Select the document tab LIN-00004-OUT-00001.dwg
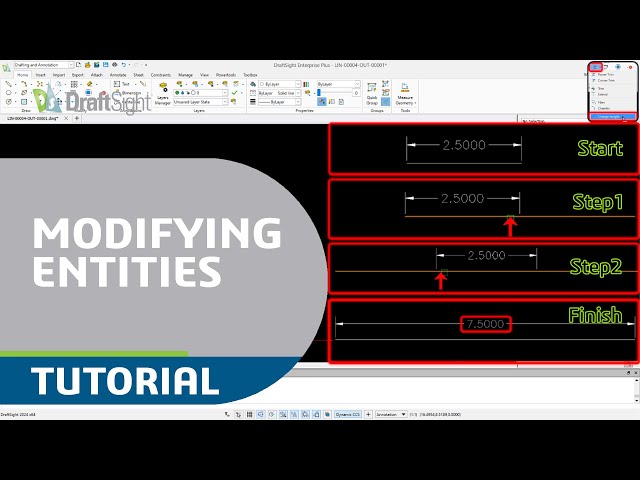 (33, 118)
